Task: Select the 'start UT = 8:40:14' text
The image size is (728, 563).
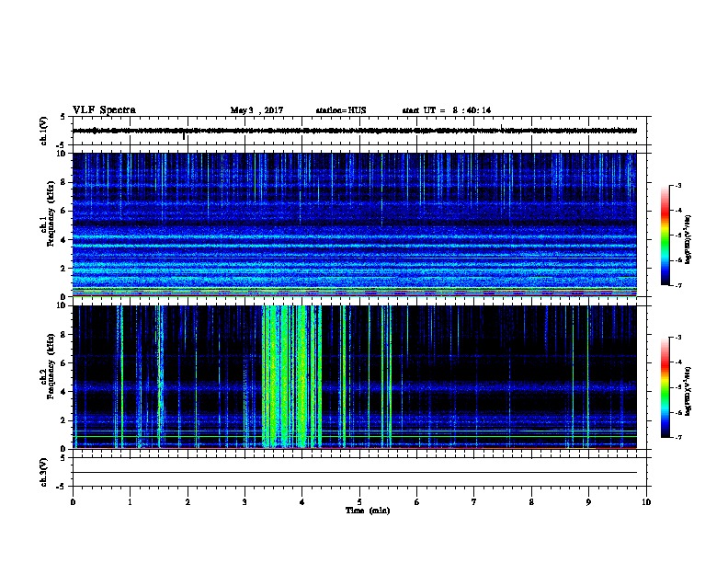Action: [446, 110]
